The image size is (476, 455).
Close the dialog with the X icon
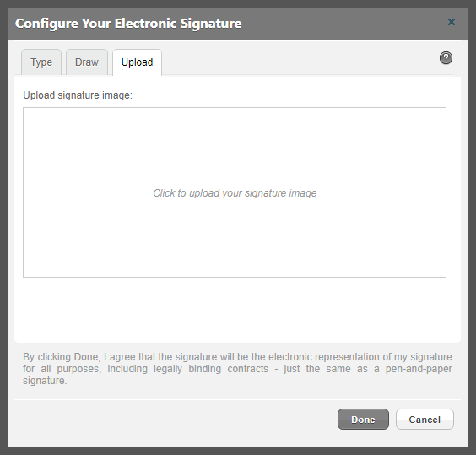(452, 22)
